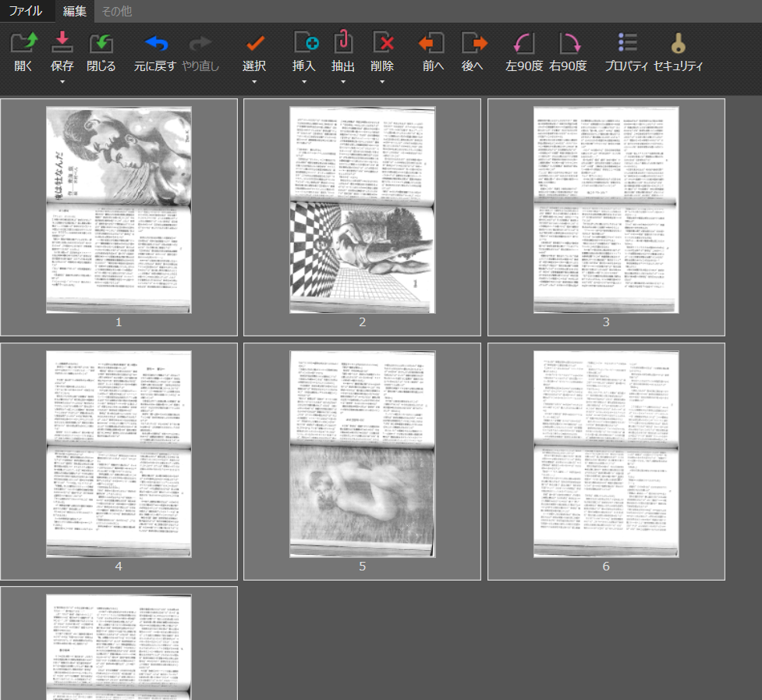This screenshot has height=700, width=762.
Task: Open the ファイル tab
Action: tap(26, 11)
